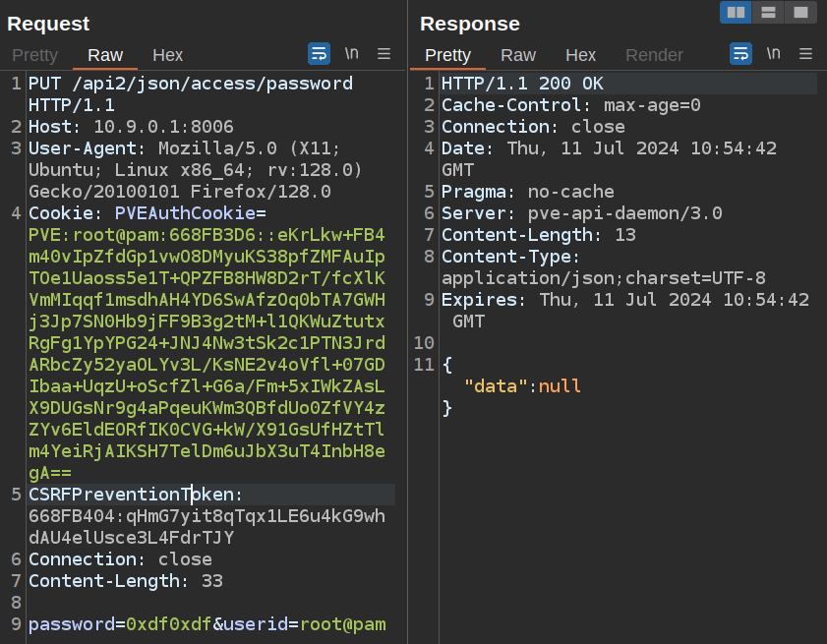View Response in Hex tab
The width and height of the screenshot is (827, 644).
[x=580, y=55]
